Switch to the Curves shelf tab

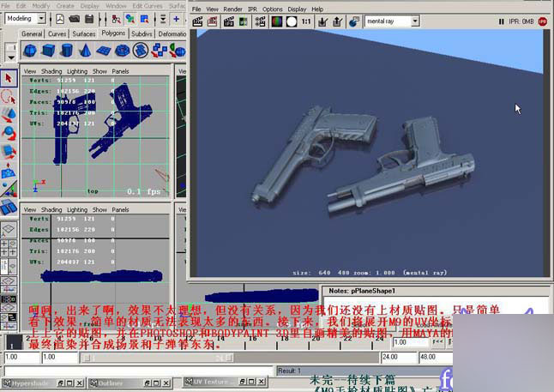[57, 33]
